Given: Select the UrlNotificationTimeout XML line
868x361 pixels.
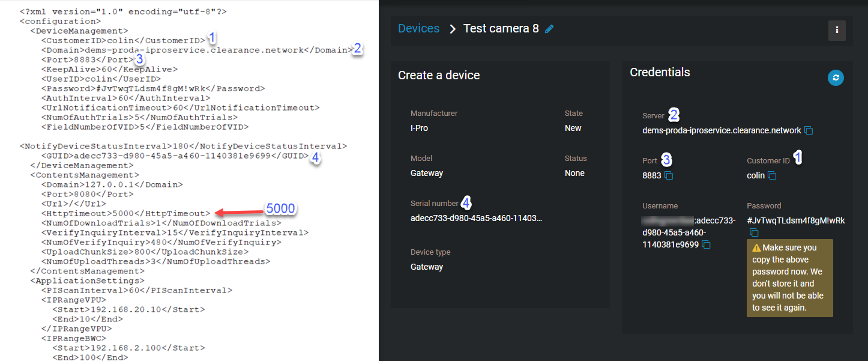Looking at the screenshot, I should (181, 108).
